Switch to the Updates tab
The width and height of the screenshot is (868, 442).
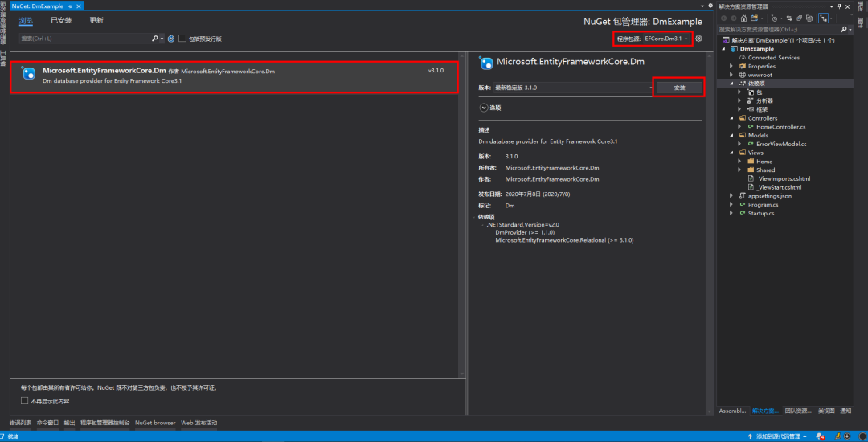point(96,20)
